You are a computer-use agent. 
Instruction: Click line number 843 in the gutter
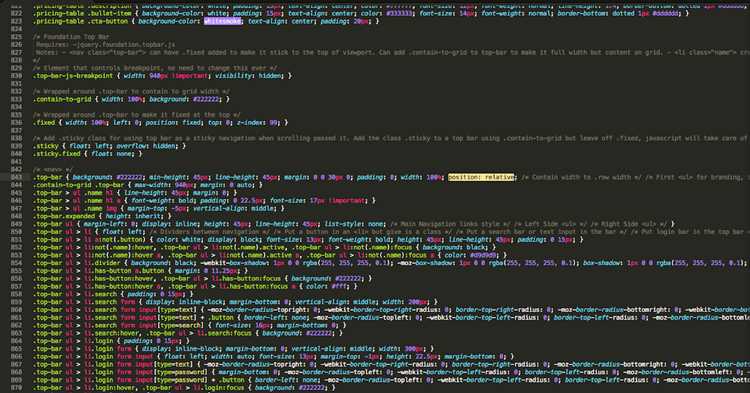point(16,177)
